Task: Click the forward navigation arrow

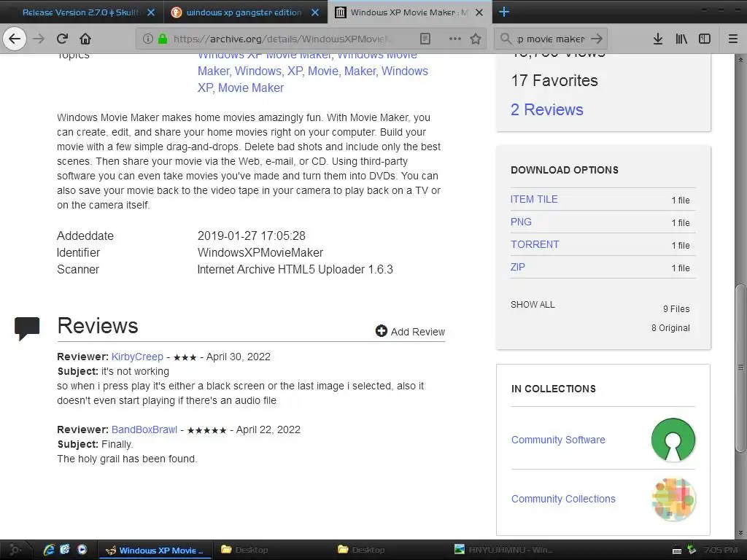Action: tap(39, 39)
